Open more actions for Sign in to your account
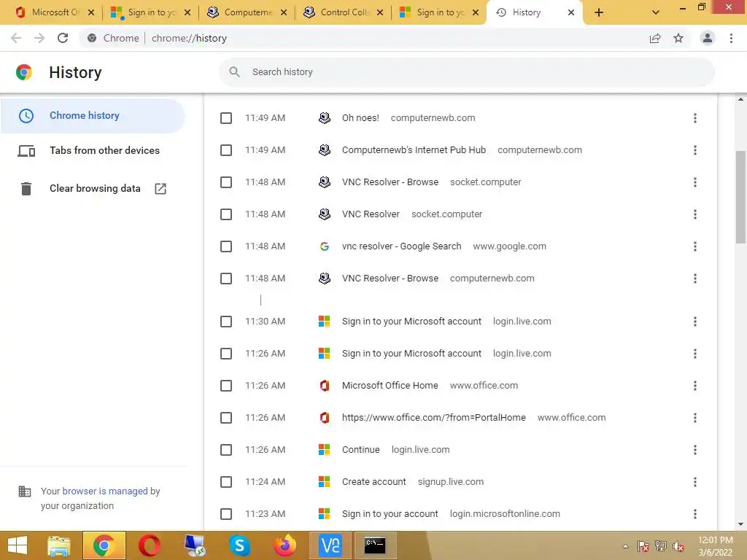This screenshot has width=747, height=560. point(695,514)
